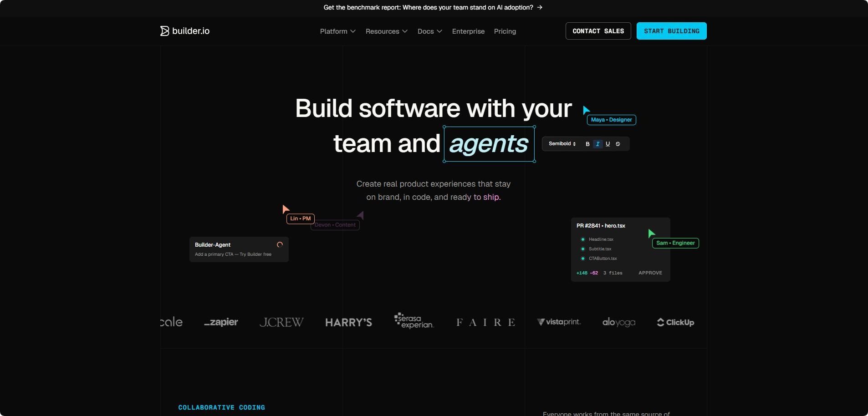Open the Pricing page

click(x=505, y=31)
